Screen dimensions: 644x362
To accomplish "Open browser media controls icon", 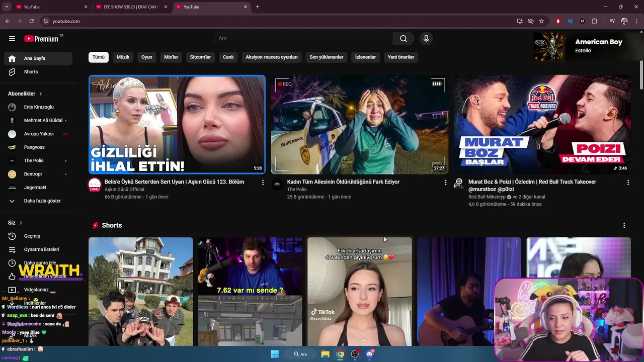I will (x=612, y=21).
